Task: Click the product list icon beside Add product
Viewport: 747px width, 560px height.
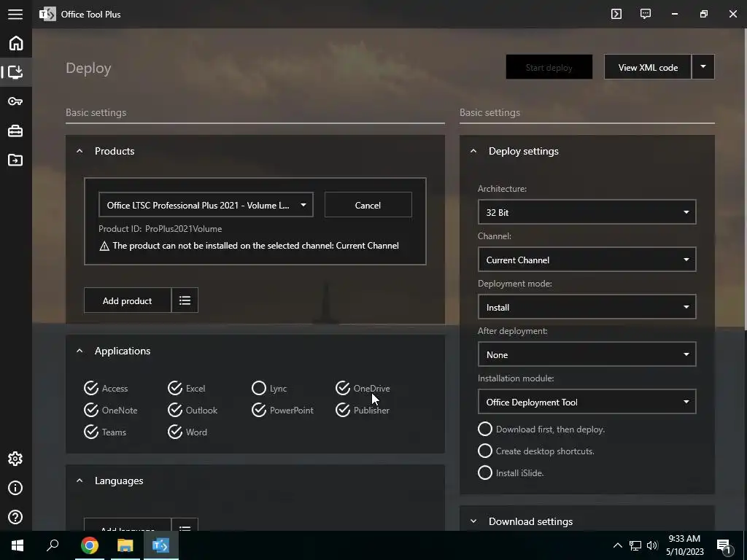Action: tap(185, 300)
